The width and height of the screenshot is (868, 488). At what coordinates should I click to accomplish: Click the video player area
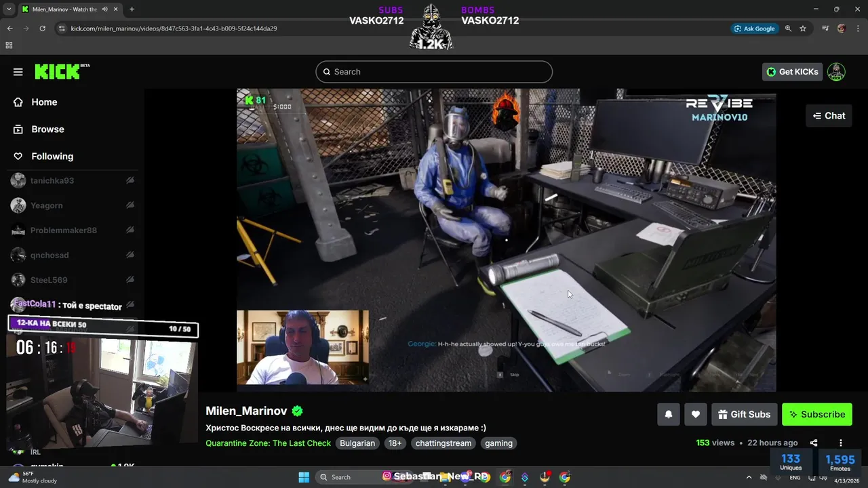[506, 240]
